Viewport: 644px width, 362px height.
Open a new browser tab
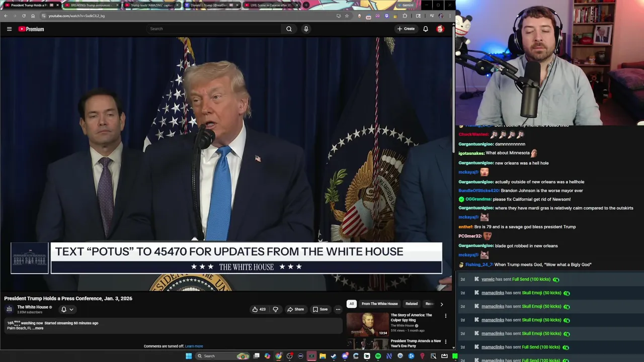tap(306, 5)
